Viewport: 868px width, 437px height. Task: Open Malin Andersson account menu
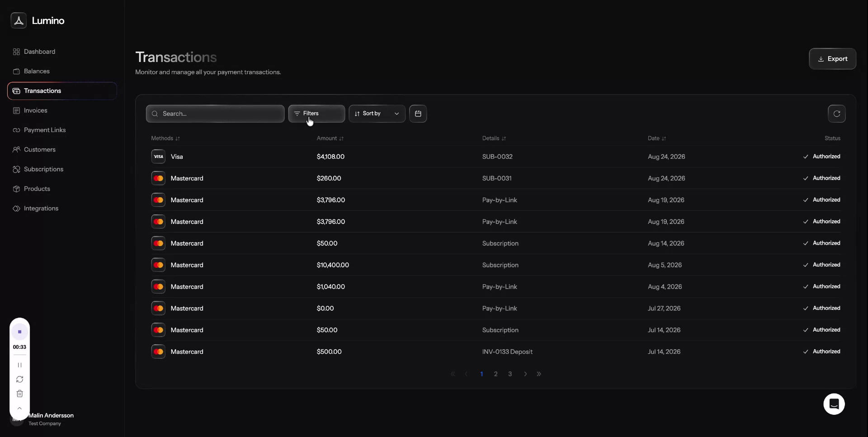(x=43, y=419)
